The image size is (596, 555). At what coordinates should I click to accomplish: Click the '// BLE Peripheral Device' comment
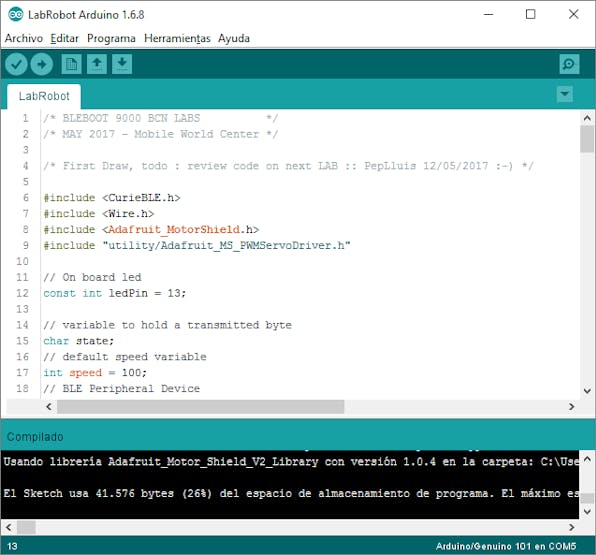point(122,388)
